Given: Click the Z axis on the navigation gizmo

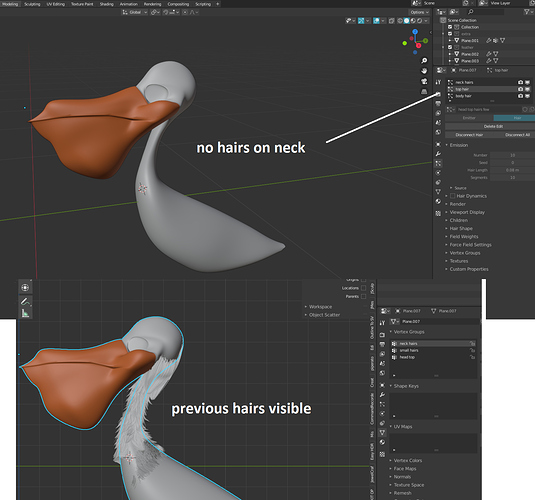Looking at the screenshot, I should click(x=415, y=31).
